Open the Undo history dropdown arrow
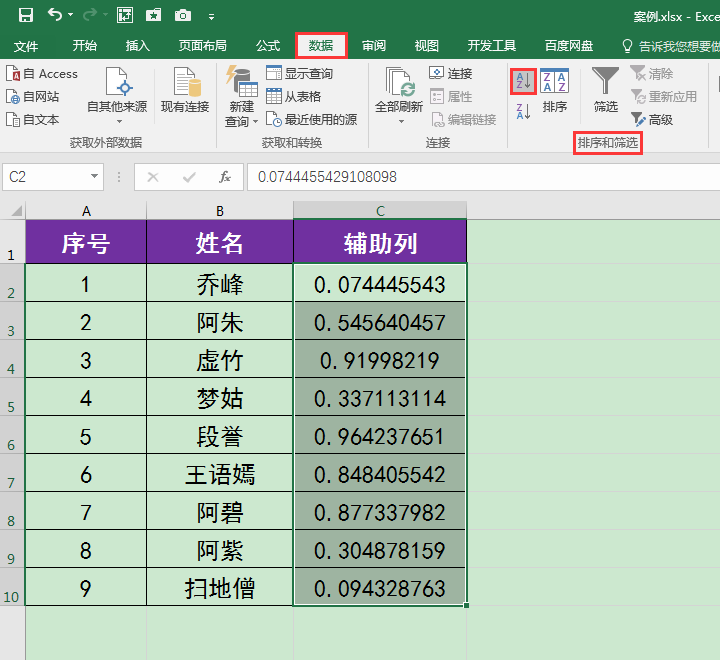This screenshot has width=720, height=660. tap(71, 15)
